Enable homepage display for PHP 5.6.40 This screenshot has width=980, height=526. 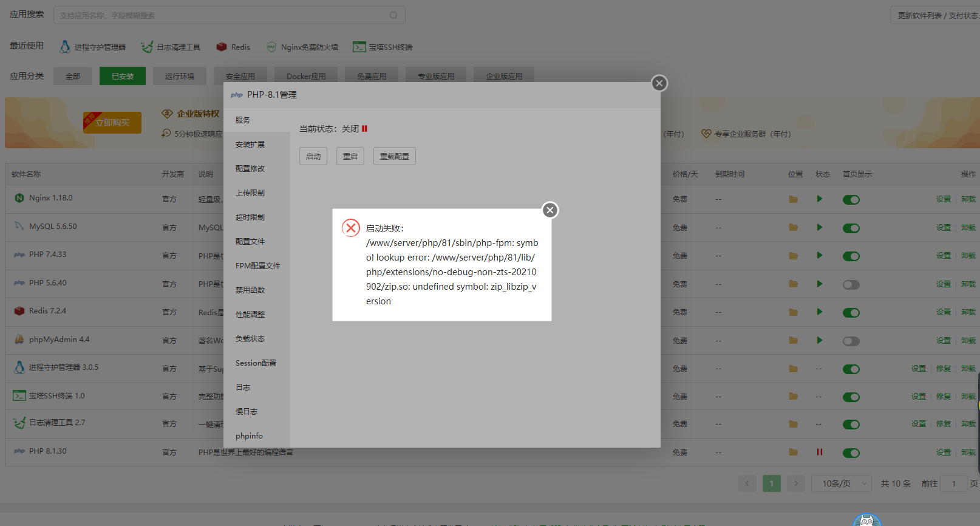(851, 285)
